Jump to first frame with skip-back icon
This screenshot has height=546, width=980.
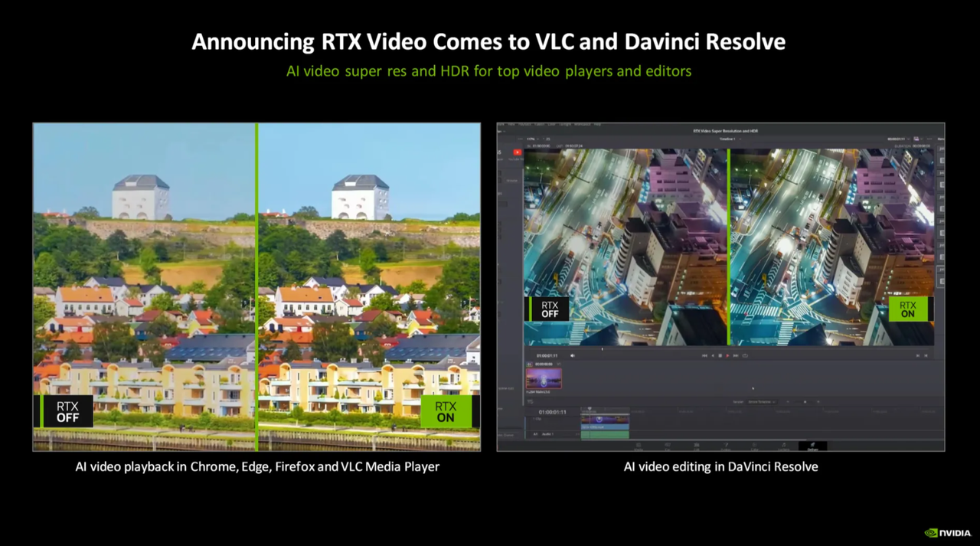[704, 355]
